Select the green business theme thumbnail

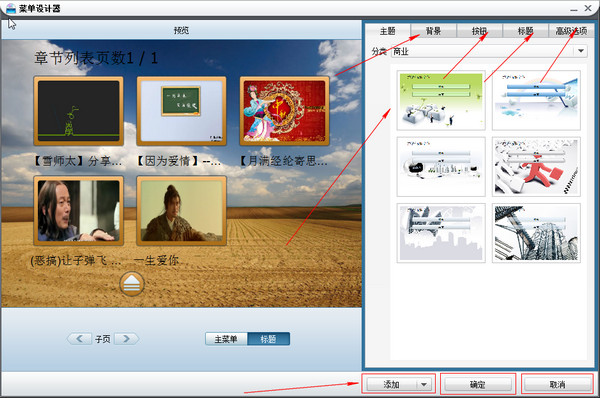[441, 100]
